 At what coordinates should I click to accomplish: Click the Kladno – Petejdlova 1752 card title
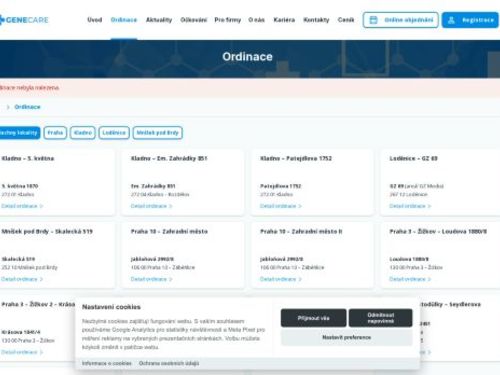296,158
